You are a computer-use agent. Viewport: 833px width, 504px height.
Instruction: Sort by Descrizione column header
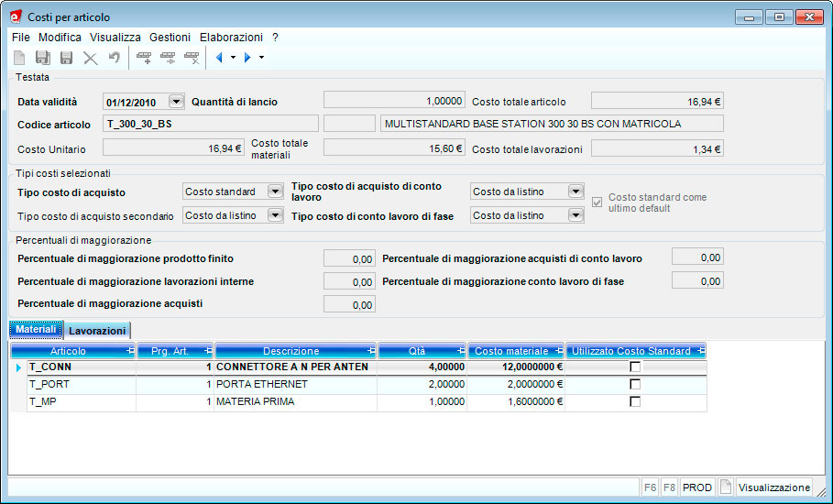pos(295,351)
